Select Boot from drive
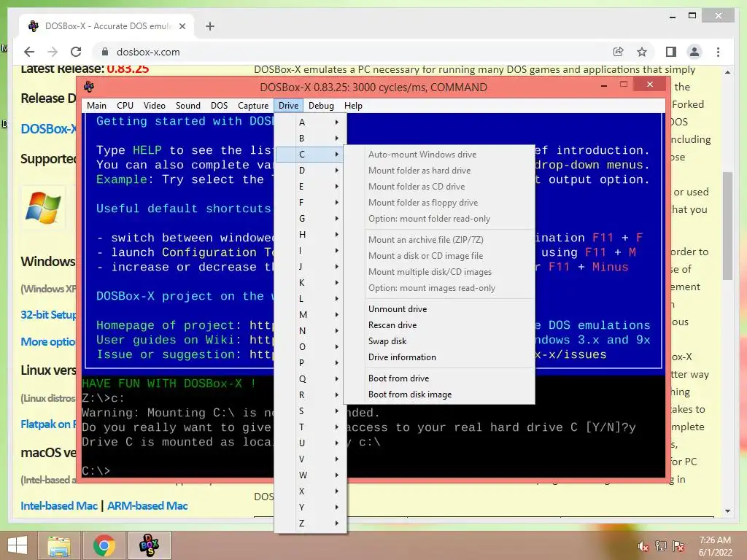 coord(438,378)
